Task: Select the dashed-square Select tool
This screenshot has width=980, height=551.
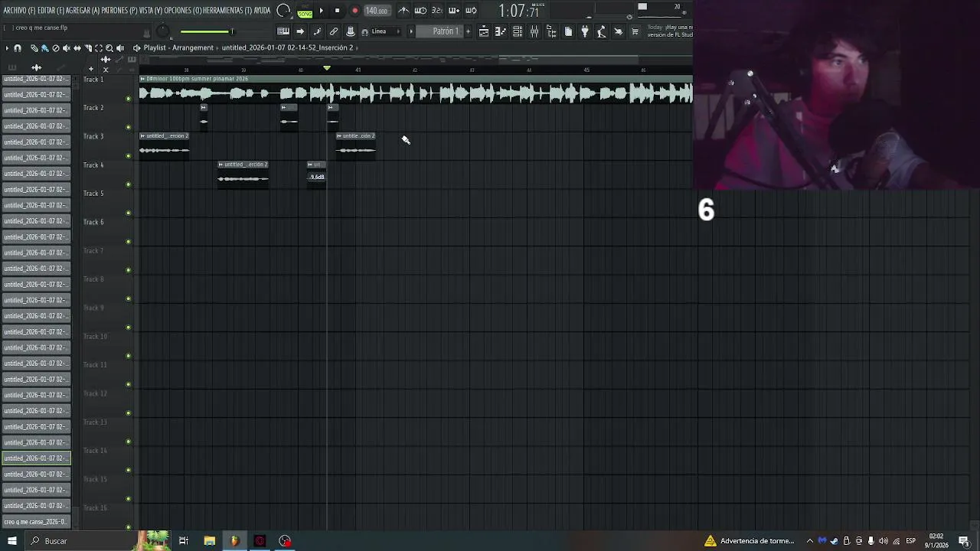Action: (98, 48)
